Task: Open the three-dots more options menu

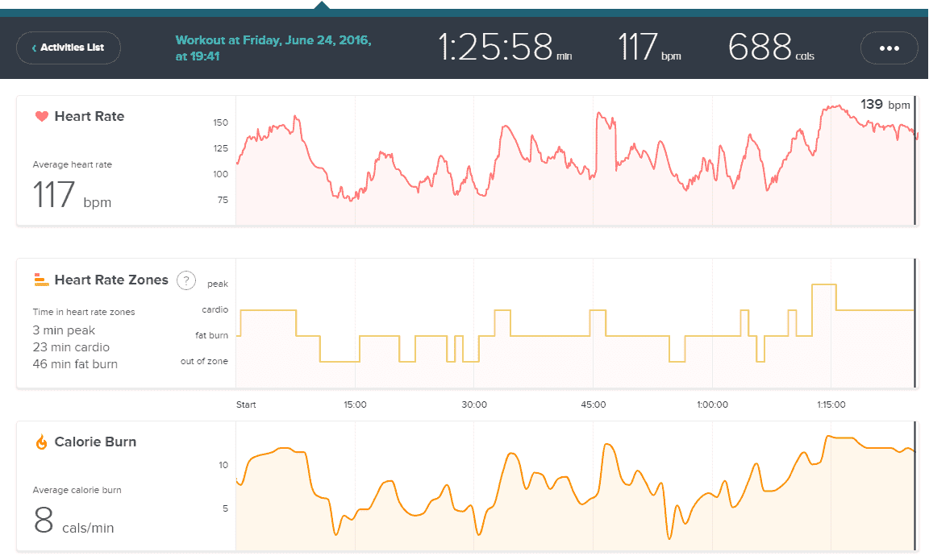Action: click(889, 48)
